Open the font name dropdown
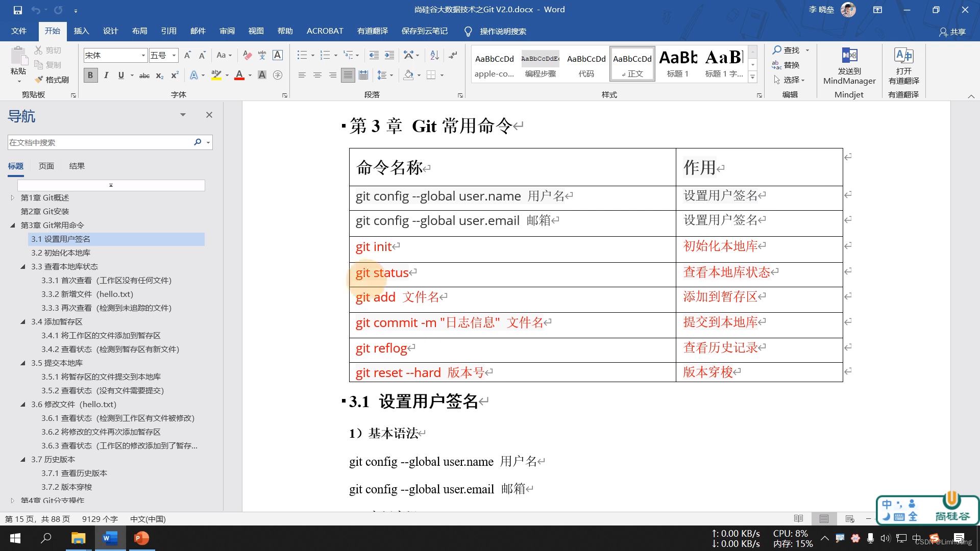This screenshot has width=980, height=551. 143,55
